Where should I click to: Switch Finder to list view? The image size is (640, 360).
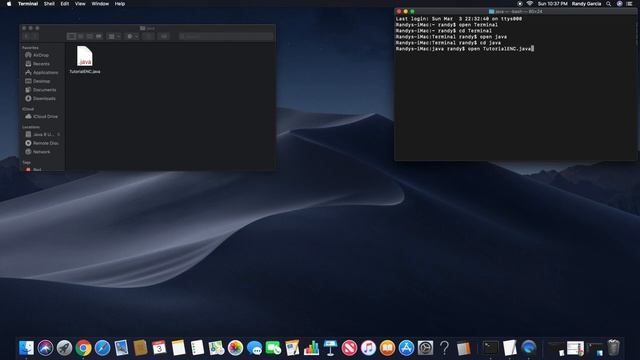pyautogui.click(x=81, y=36)
